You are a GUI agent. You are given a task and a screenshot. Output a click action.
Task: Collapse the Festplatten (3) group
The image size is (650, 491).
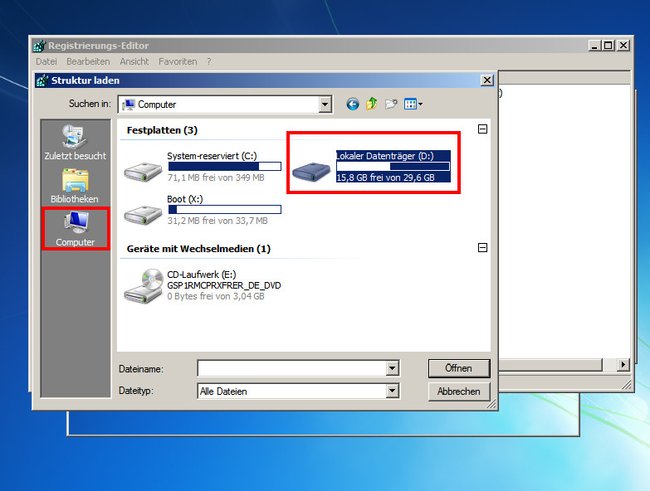[x=483, y=129]
